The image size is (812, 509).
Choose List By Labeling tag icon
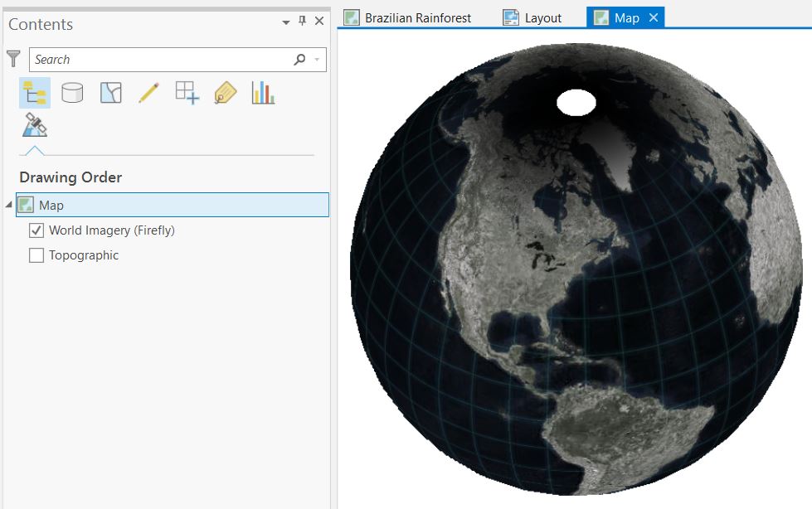click(226, 93)
